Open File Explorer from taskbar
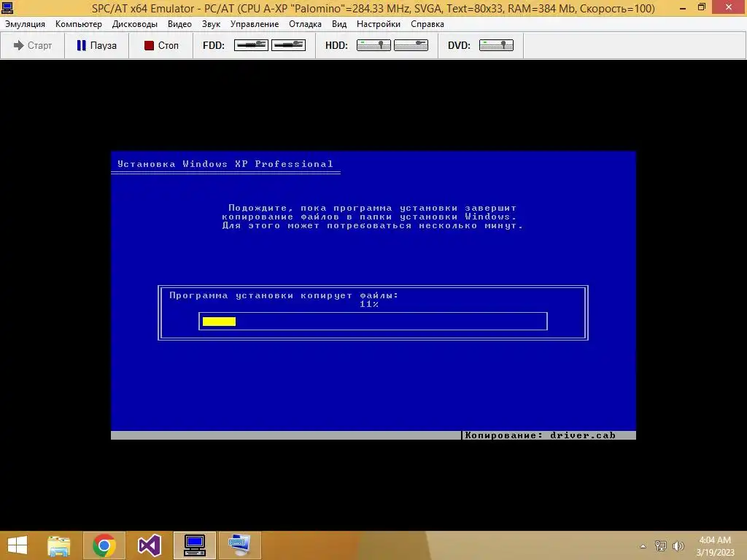This screenshot has height=560, width=747. click(58, 545)
